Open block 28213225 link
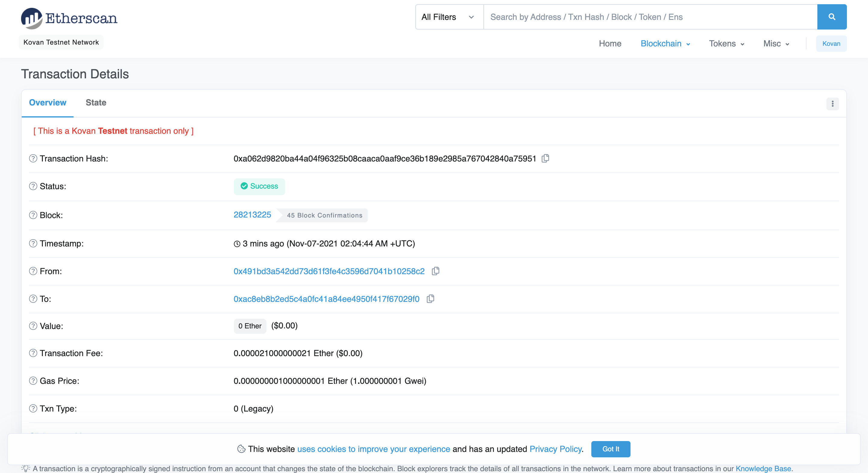This screenshot has height=473, width=868. coord(252,215)
